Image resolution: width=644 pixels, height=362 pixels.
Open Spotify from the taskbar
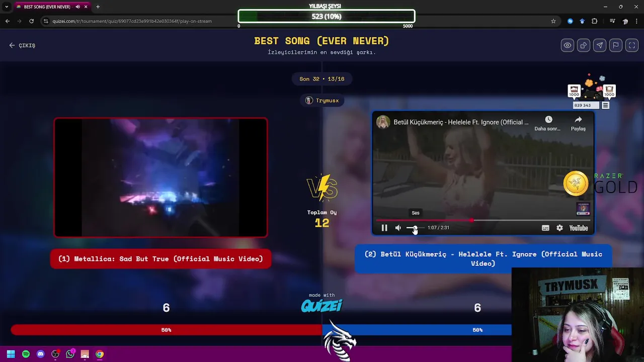26,354
